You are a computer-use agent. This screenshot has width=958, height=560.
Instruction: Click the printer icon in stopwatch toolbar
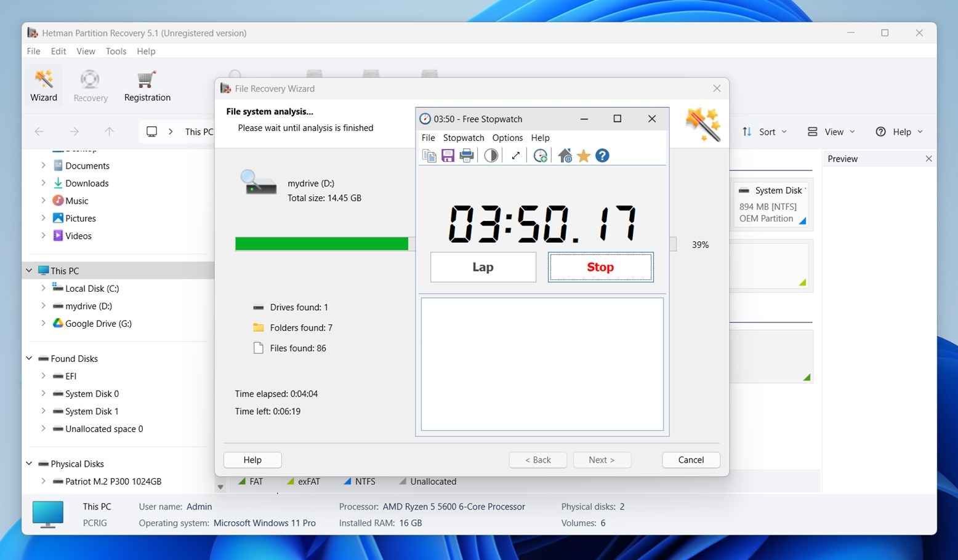click(x=467, y=156)
